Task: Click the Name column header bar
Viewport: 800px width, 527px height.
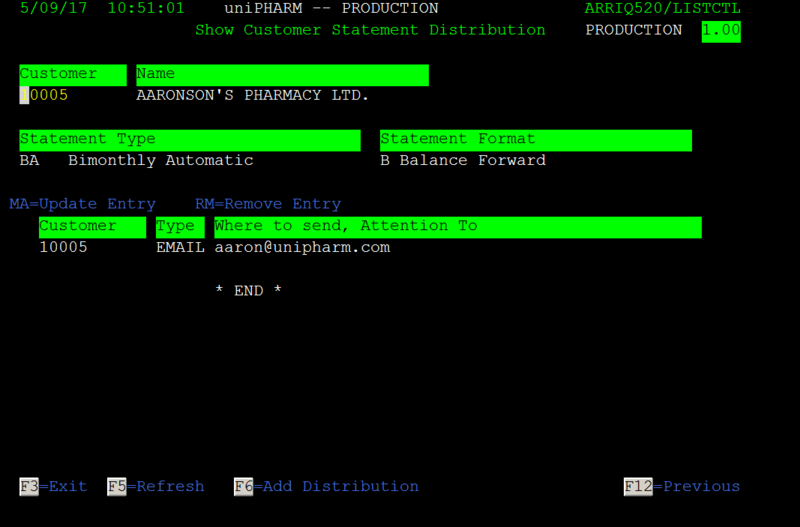Action: point(282,75)
